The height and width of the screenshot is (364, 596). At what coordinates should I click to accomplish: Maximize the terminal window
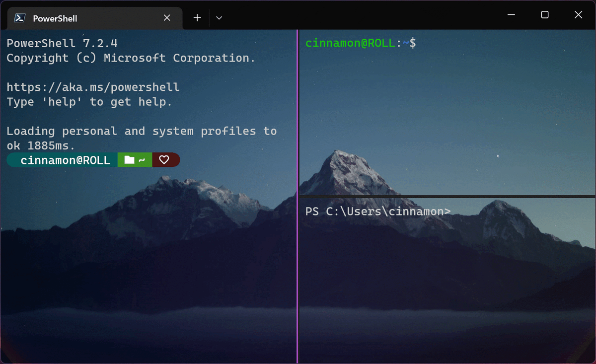coord(545,15)
